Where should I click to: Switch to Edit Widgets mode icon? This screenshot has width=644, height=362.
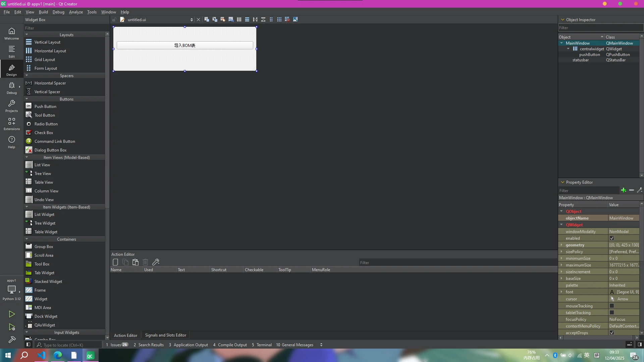pos(207,19)
